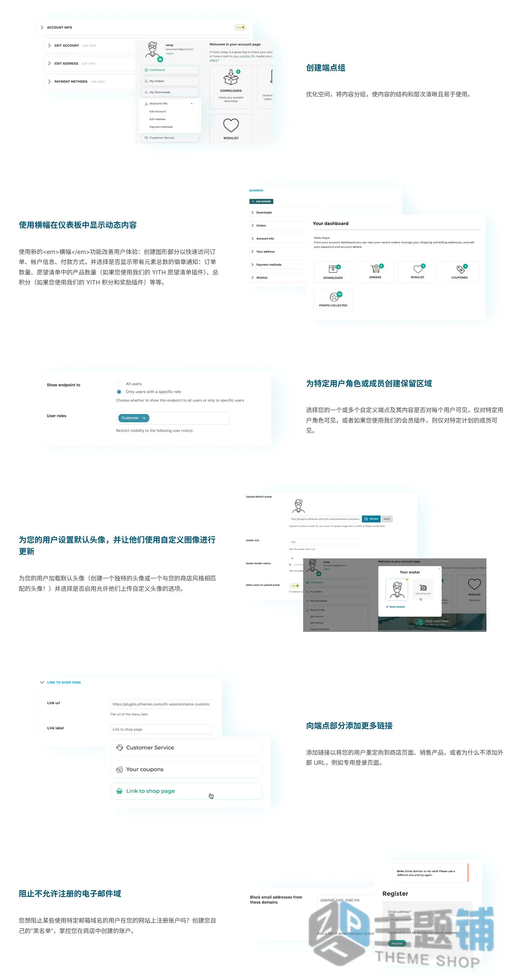Image resolution: width=505 pixels, height=980 pixels.
Task: Expand the Wishlist banner row
Action: coord(252,278)
